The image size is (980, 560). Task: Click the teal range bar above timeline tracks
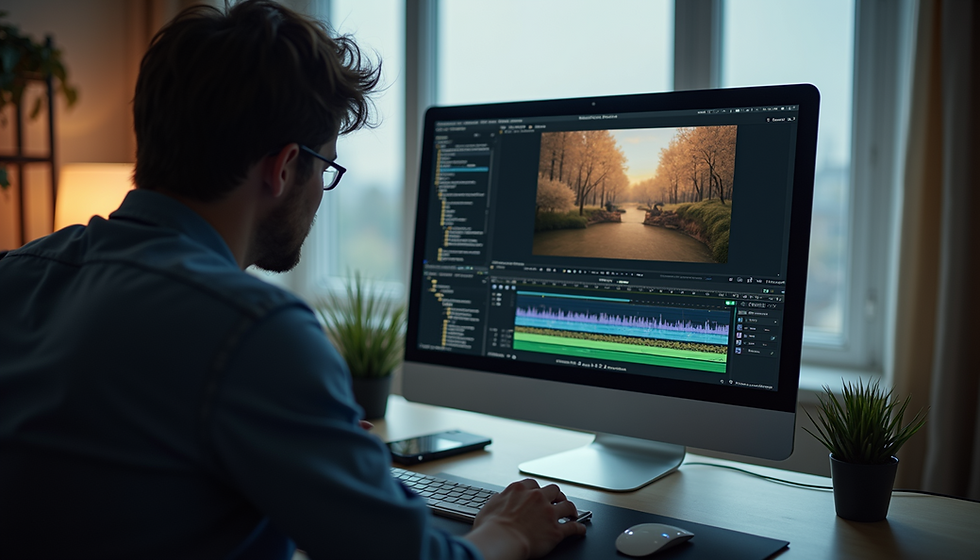click(572, 298)
